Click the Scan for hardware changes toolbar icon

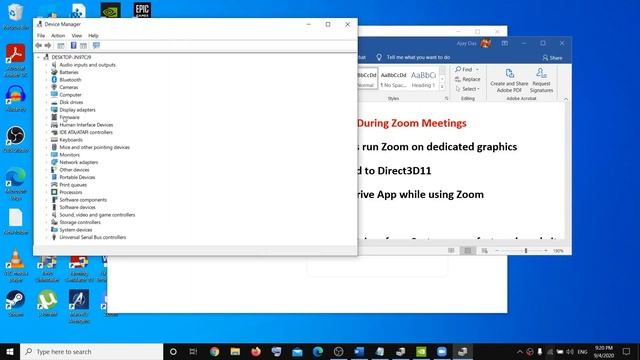[x=96, y=46]
